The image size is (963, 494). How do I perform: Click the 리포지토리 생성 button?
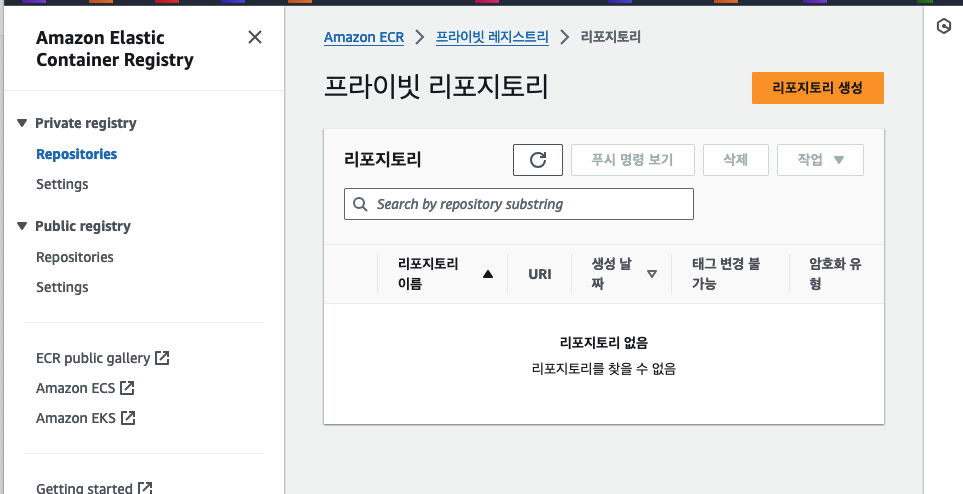[x=817, y=88]
